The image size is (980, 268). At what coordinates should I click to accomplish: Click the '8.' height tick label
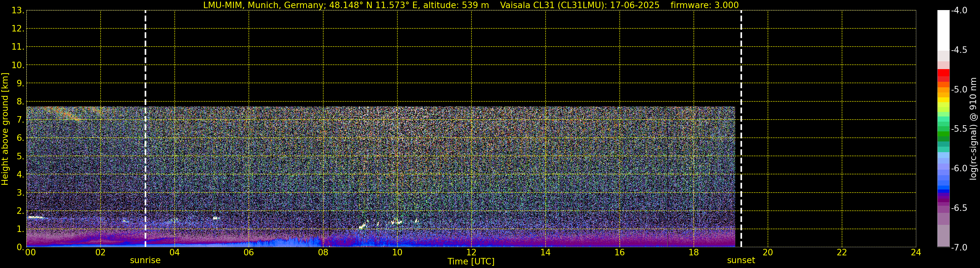(20, 102)
